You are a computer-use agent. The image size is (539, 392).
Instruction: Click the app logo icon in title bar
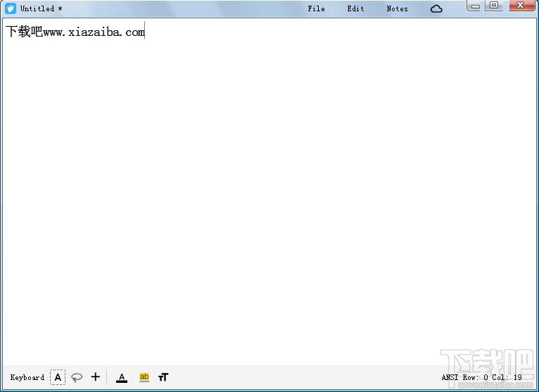pyautogui.click(x=11, y=8)
